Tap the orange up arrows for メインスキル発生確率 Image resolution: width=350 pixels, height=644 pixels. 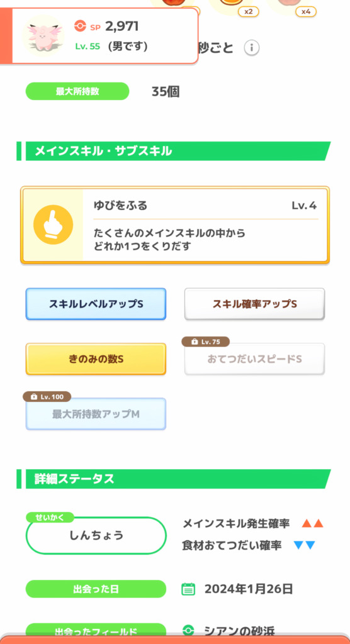(313, 524)
